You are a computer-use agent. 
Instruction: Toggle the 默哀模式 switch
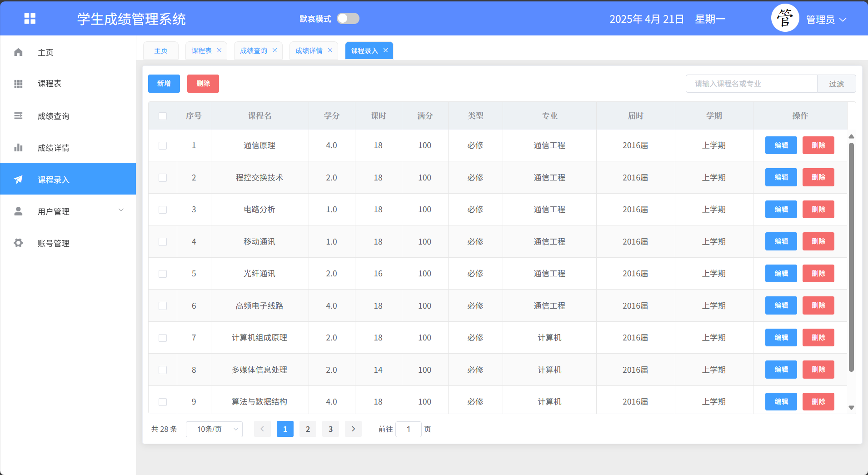tap(348, 19)
